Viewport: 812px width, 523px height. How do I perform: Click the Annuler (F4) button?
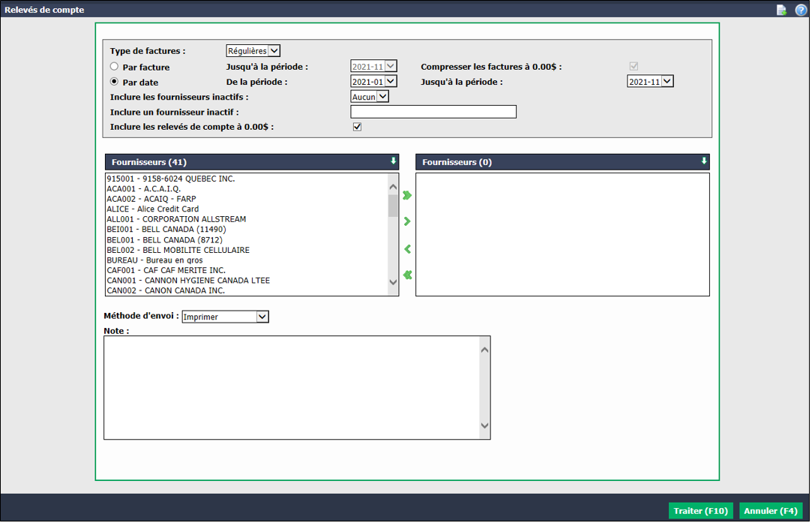pos(771,510)
